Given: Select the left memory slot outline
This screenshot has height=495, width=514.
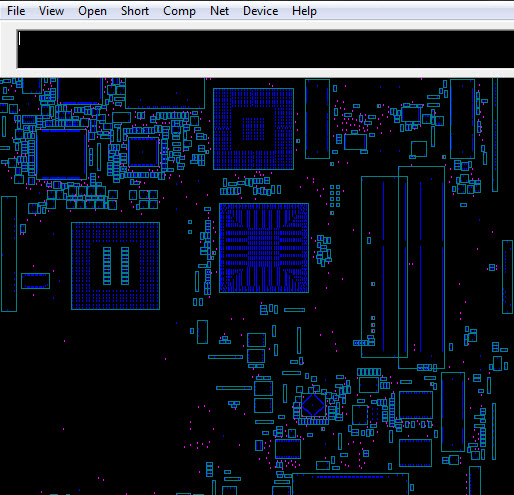Looking at the screenshot, I should [384, 267].
